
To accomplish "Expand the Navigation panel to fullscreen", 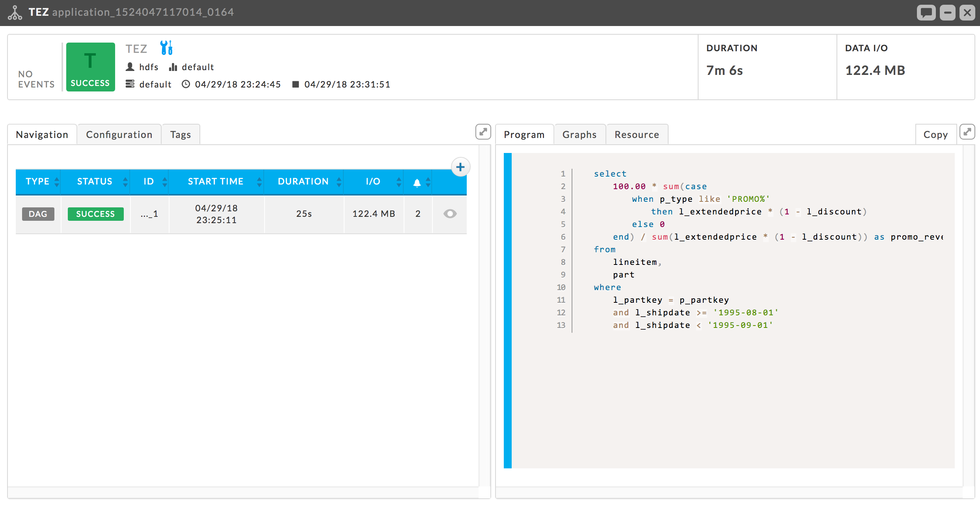I will 483,132.
